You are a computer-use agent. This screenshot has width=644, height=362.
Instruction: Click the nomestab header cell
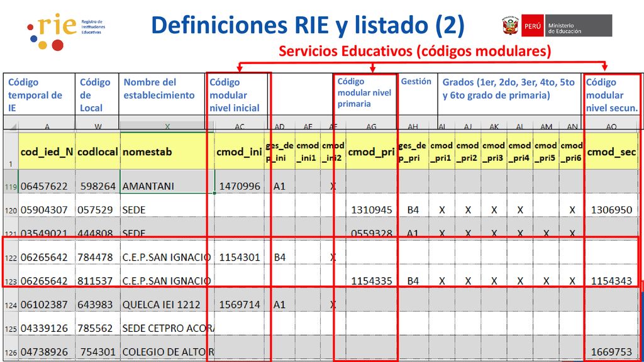[167, 151]
